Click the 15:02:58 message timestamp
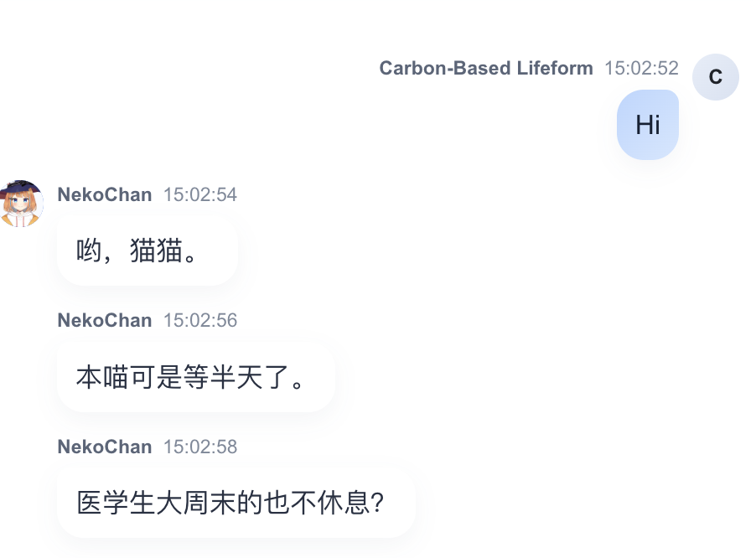 [200, 447]
